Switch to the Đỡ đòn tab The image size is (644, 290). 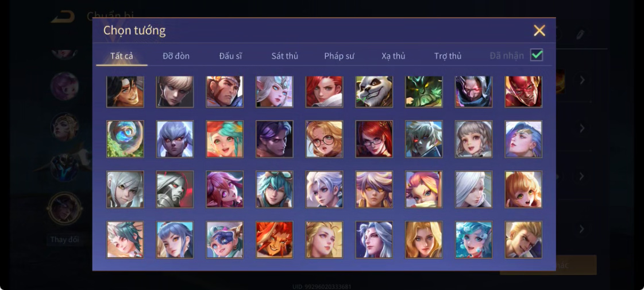[x=176, y=56]
